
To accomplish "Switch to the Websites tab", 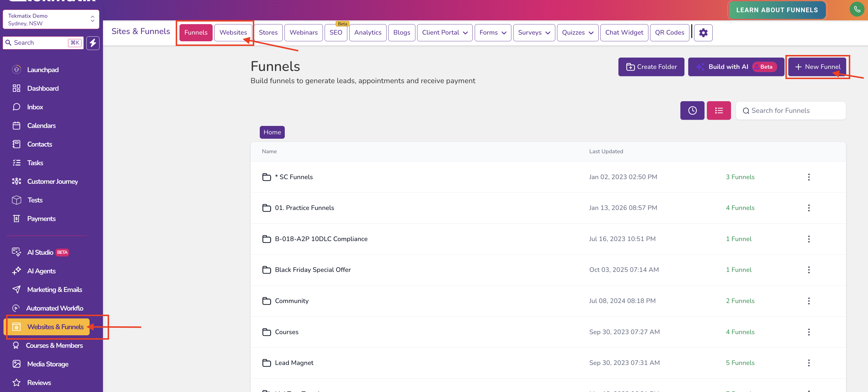I will pyautogui.click(x=233, y=32).
